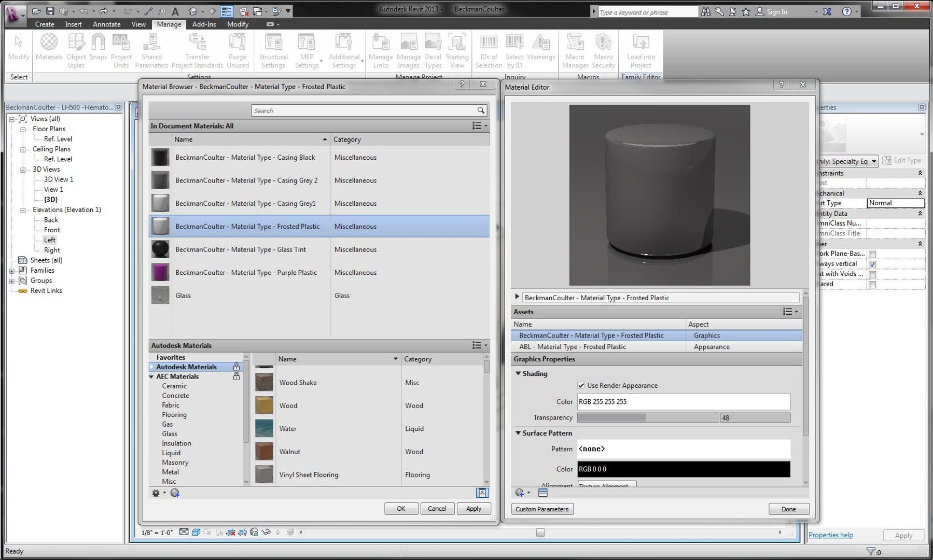
Task: Open the Annotate ribbon tab
Action: point(106,24)
